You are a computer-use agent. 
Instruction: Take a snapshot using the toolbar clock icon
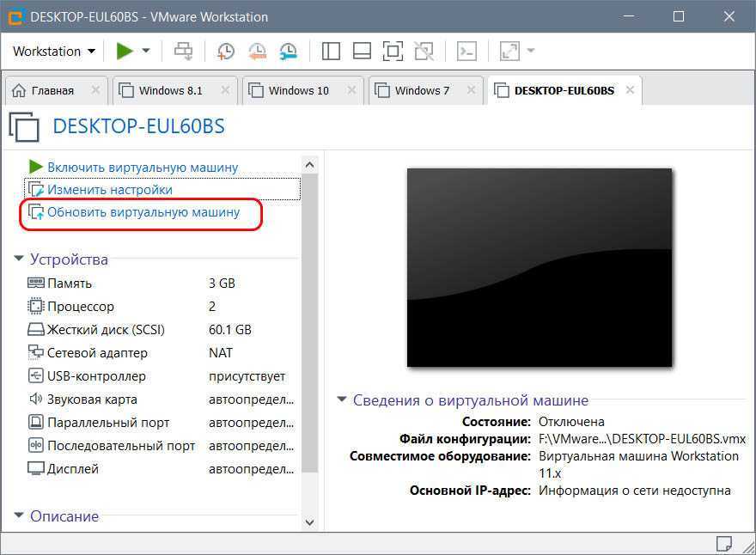[226, 51]
